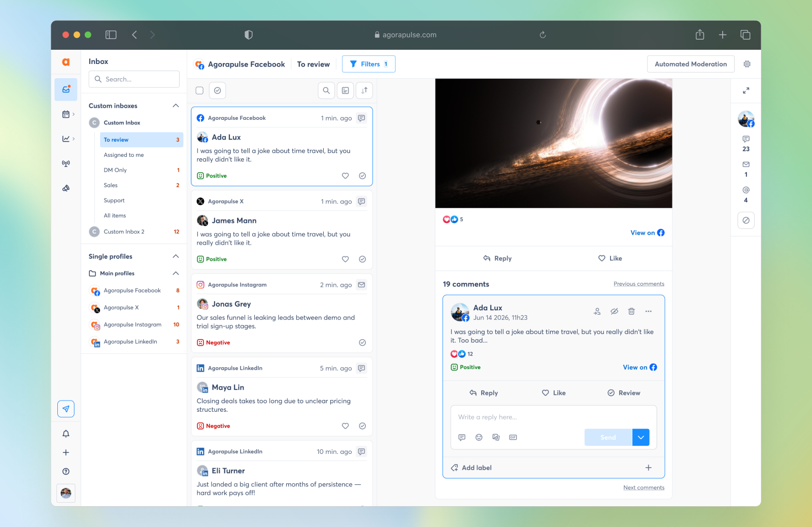Open GIF picker in reply box
812x527 pixels.
513,437
